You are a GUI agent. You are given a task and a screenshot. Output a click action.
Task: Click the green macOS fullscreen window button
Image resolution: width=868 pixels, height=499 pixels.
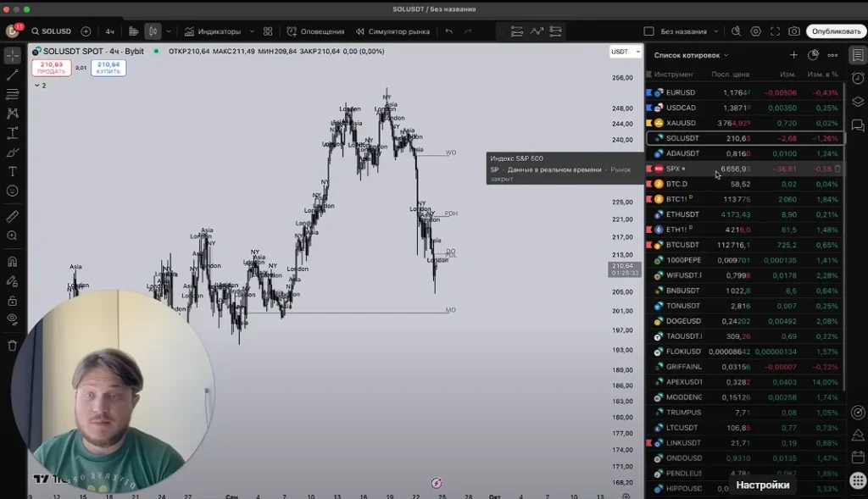pos(26,9)
